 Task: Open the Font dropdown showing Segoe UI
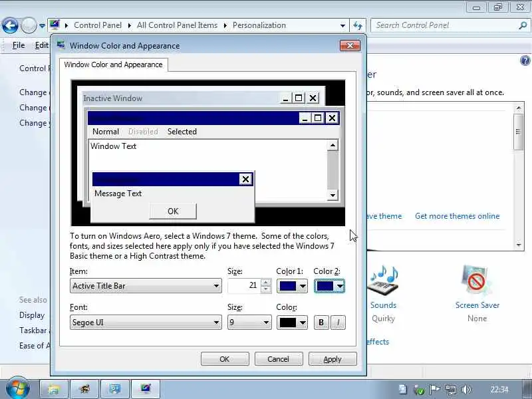click(x=146, y=323)
